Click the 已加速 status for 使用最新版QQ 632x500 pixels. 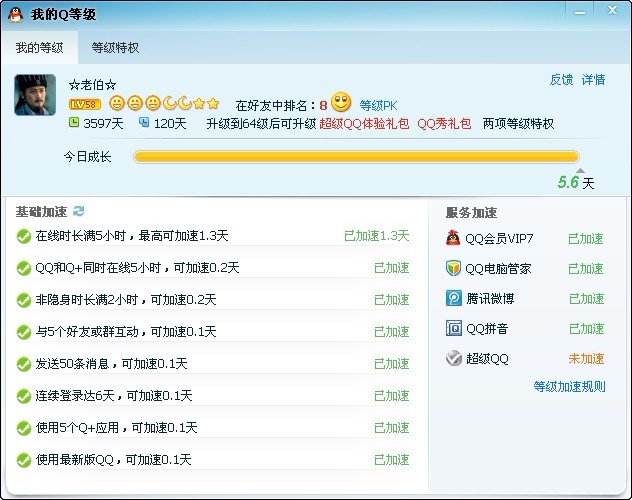tap(392, 460)
